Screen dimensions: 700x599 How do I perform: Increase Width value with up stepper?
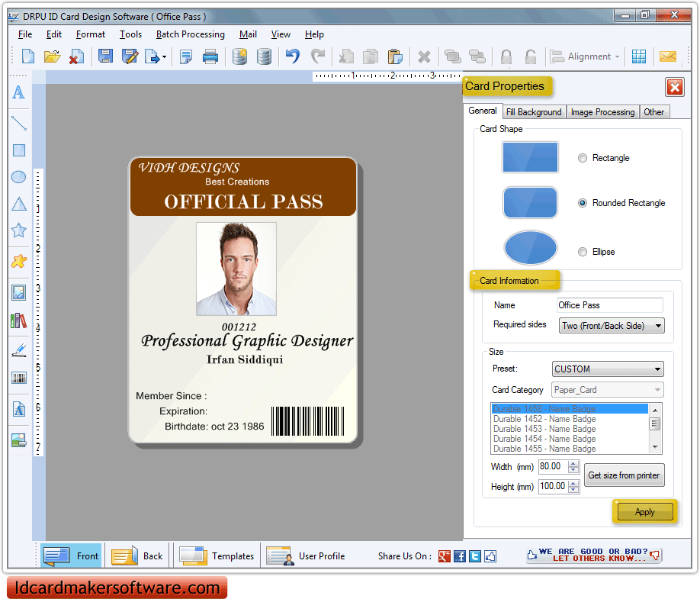coord(573,464)
